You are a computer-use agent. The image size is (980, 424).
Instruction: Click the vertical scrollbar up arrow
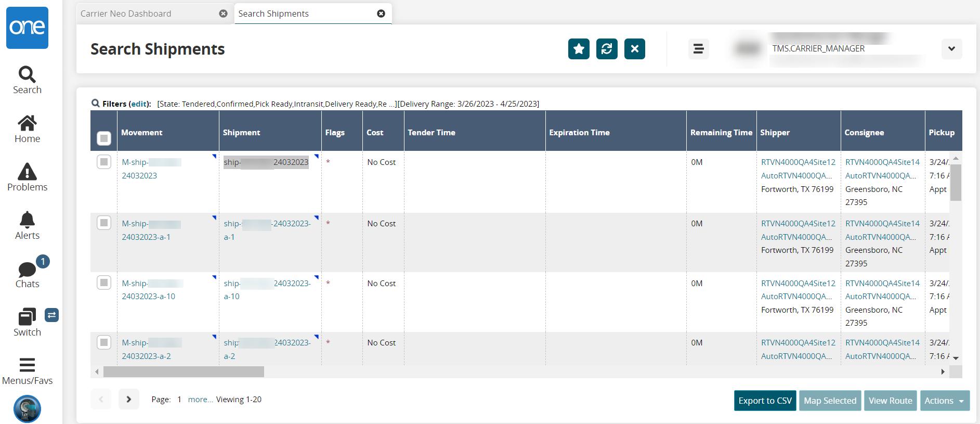tap(956, 158)
